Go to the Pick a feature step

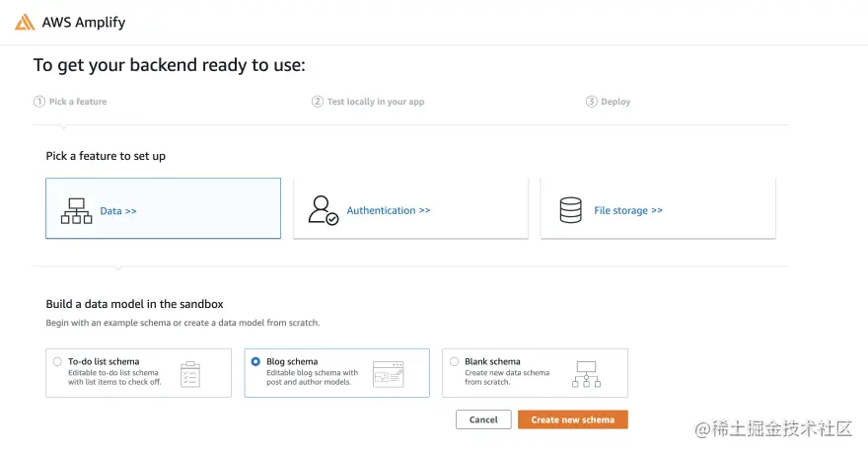click(x=78, y=102)
